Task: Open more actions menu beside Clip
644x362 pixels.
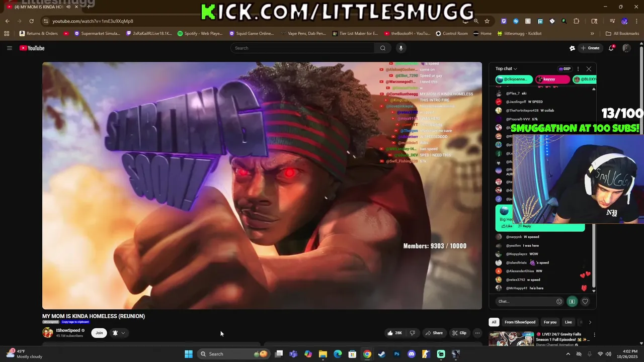Action: click(477, 333)
